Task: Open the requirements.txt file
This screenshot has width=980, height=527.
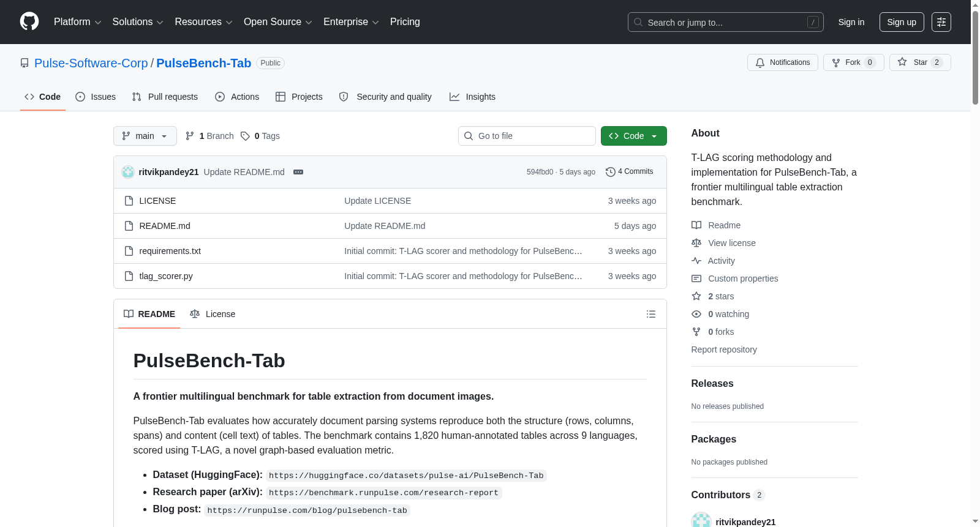Action: click(170, 251)
